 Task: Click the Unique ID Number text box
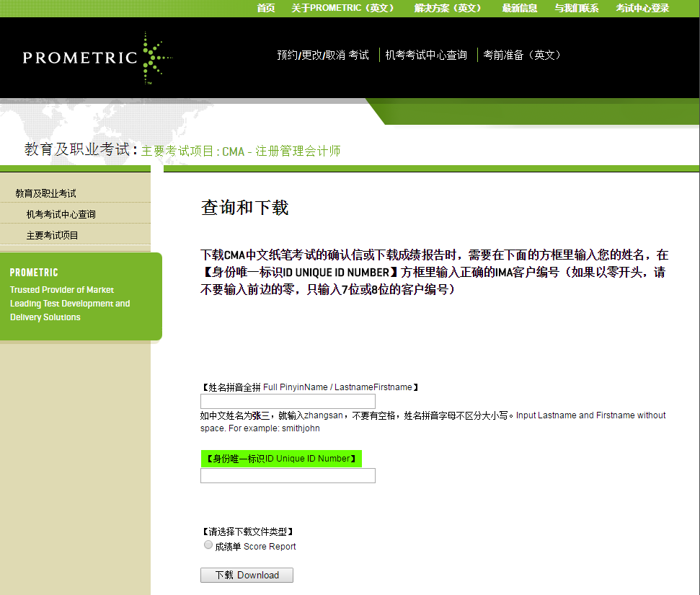click(x=288, y=475)
